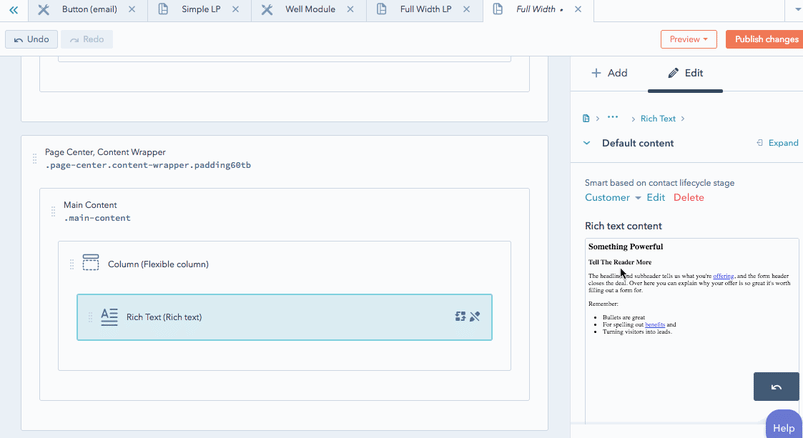The height and width of the screenshot is (438, 803).
Task: Open the Help widget
Action: pos(784,425)
